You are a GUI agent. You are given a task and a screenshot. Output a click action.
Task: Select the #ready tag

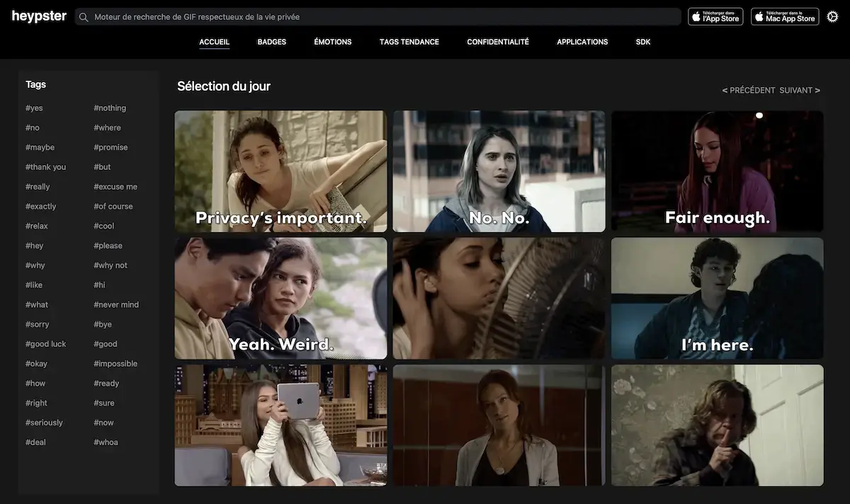tap(106, 384)
